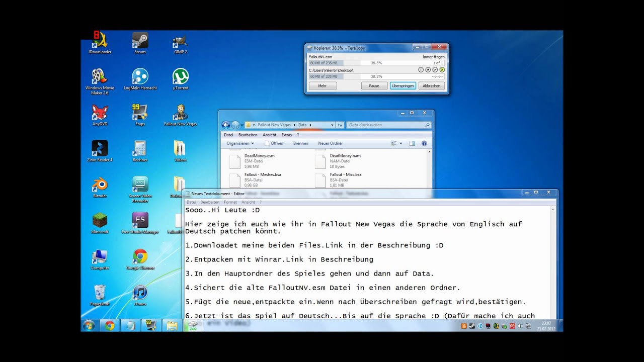644x362 pixels.
Task: Click the Data durchsuchen search field
Action: 389,125
